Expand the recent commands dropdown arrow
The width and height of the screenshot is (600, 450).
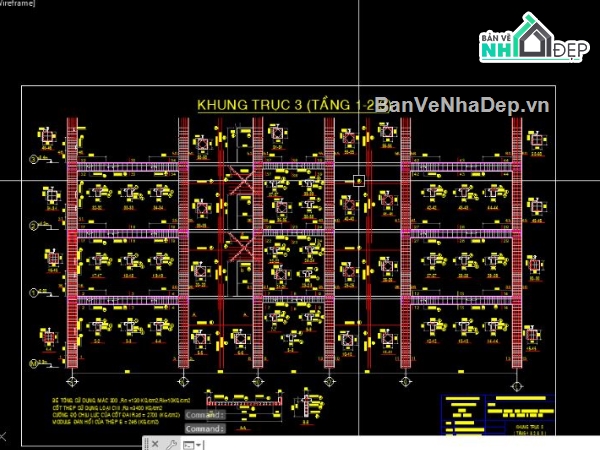(x=199, y=443)
